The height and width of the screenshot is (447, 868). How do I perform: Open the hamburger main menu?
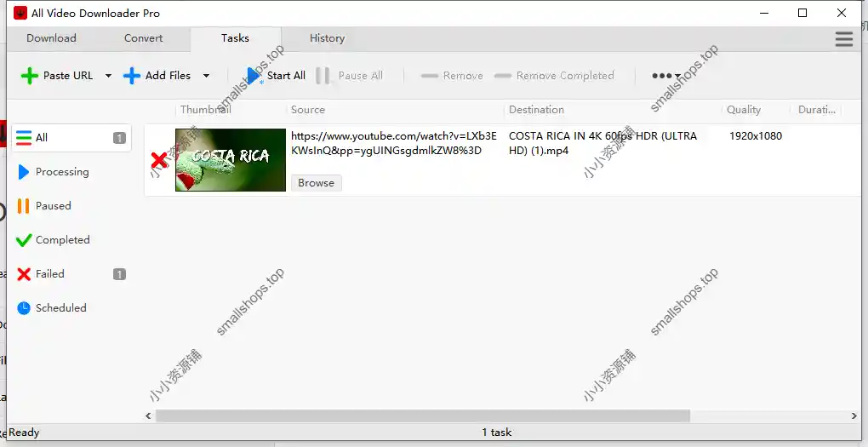[843, 39]
